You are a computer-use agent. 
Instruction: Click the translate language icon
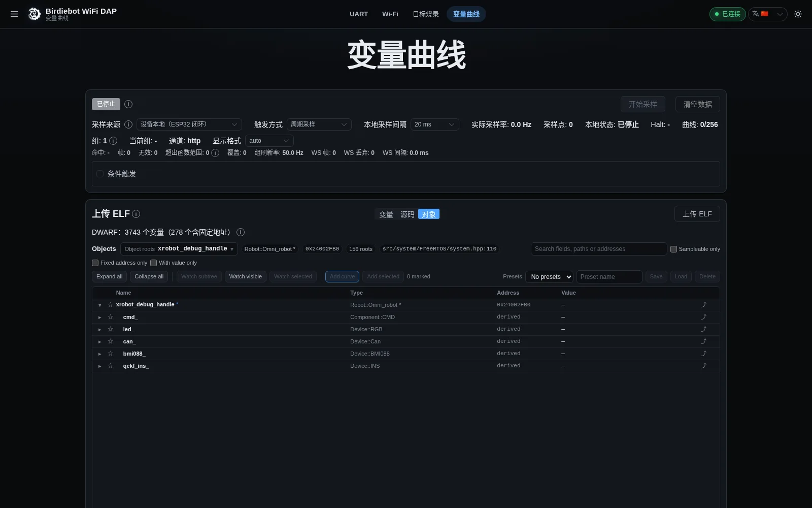click(x=756, y=14)
